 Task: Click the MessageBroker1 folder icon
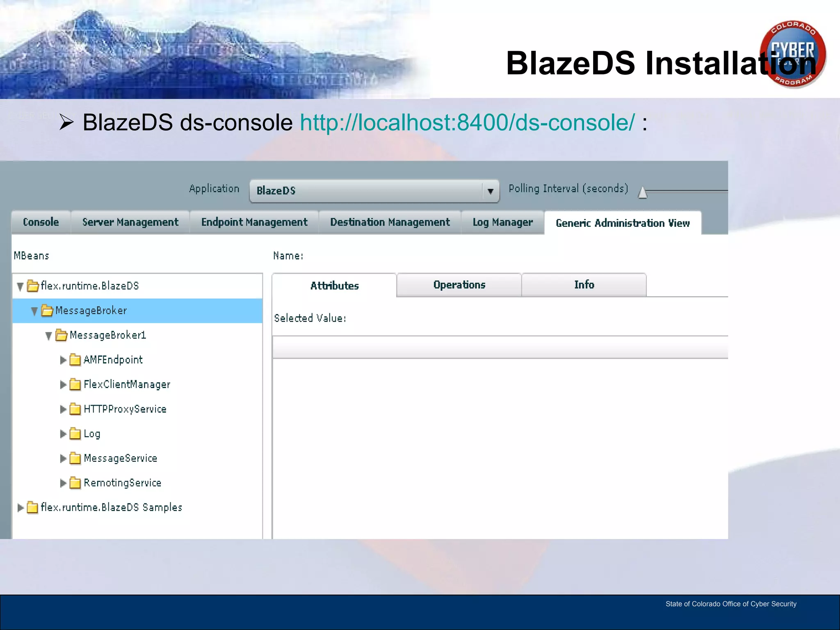(62, 335)
